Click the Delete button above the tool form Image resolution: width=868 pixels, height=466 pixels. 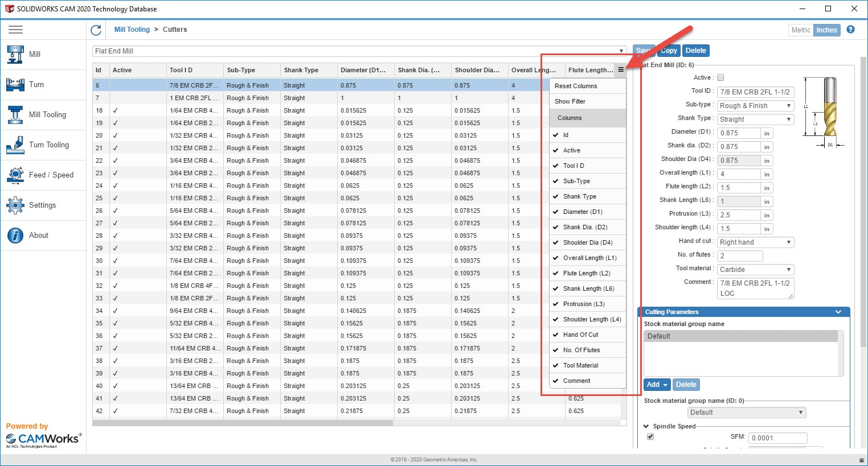[695, 51]
